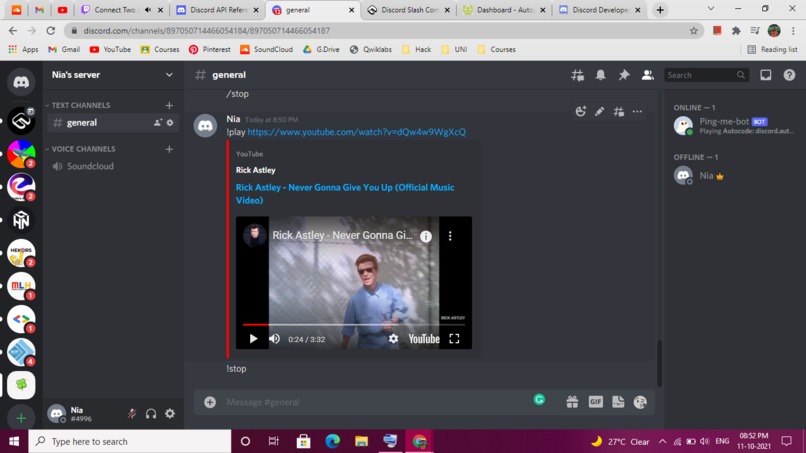Switch to Discord API Reference tab
Viewport: 806px width, 453px height.
[x=217, y=10]
